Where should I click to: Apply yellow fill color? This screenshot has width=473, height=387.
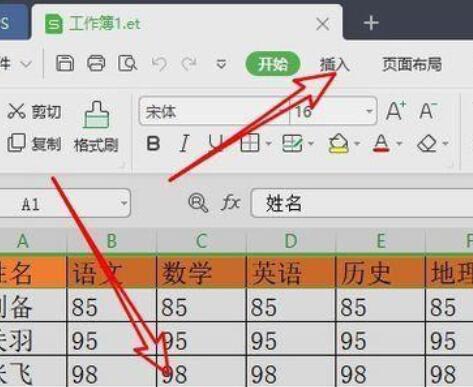339,144
